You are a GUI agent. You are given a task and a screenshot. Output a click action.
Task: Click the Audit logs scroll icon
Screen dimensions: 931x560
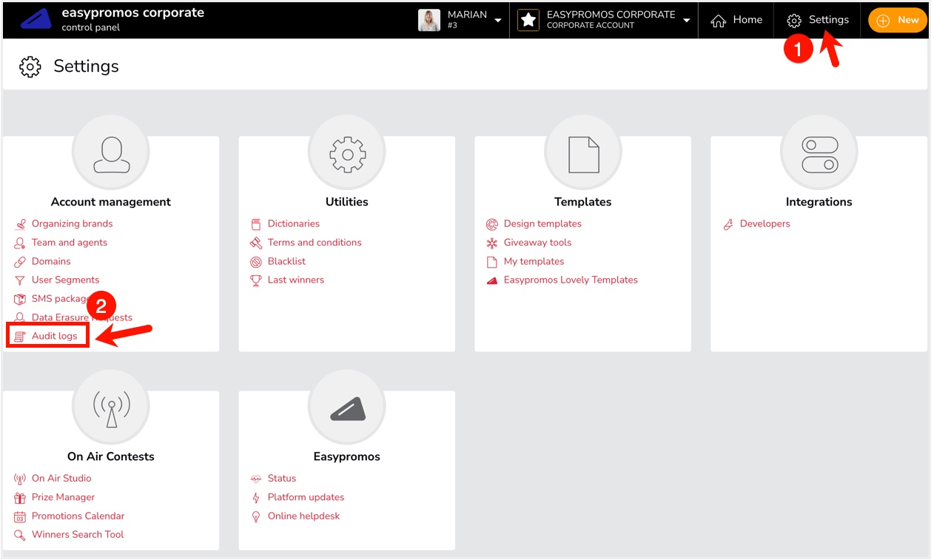[20, 337]
